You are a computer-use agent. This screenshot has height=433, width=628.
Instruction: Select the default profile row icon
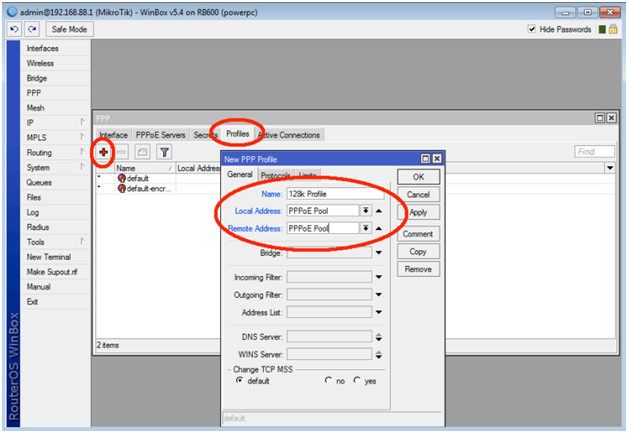121,178
